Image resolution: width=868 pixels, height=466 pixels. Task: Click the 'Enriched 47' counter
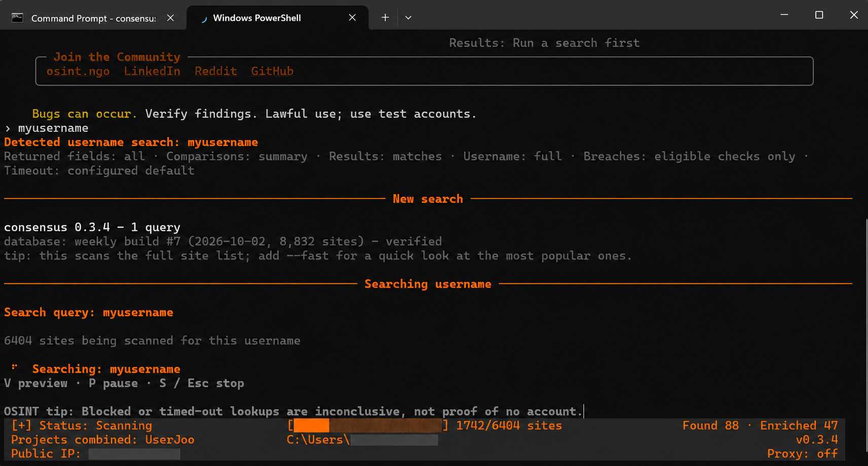point(799,425)
